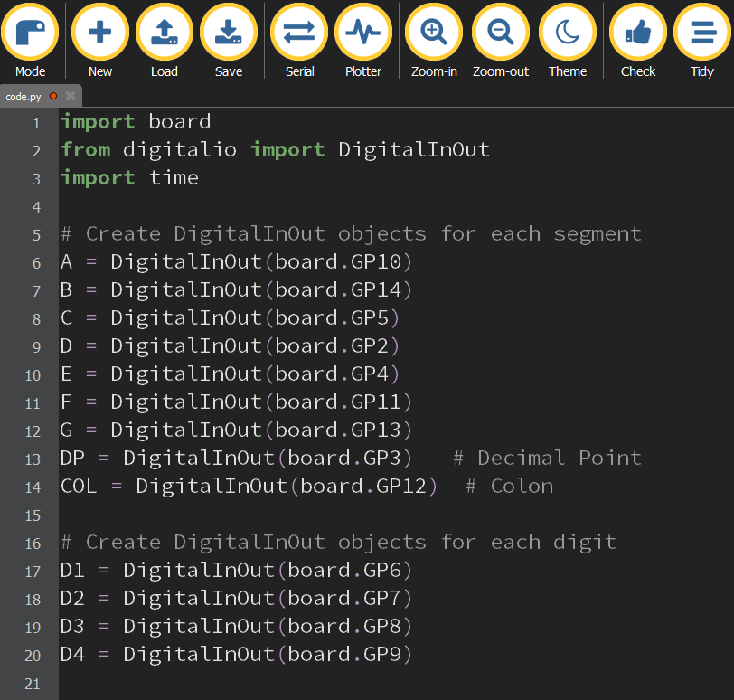The width and height of the screenshot is (734, 700).
Task: Select the code.py tab
Action: pyautogui.click(x=24, y=96)
